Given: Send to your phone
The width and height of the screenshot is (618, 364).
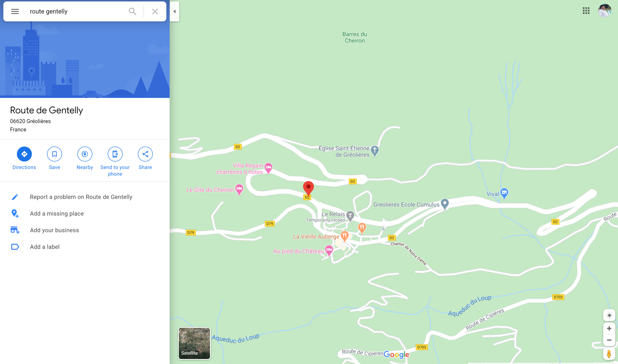Looking at the screenshot, I should [x=115, y=162].
